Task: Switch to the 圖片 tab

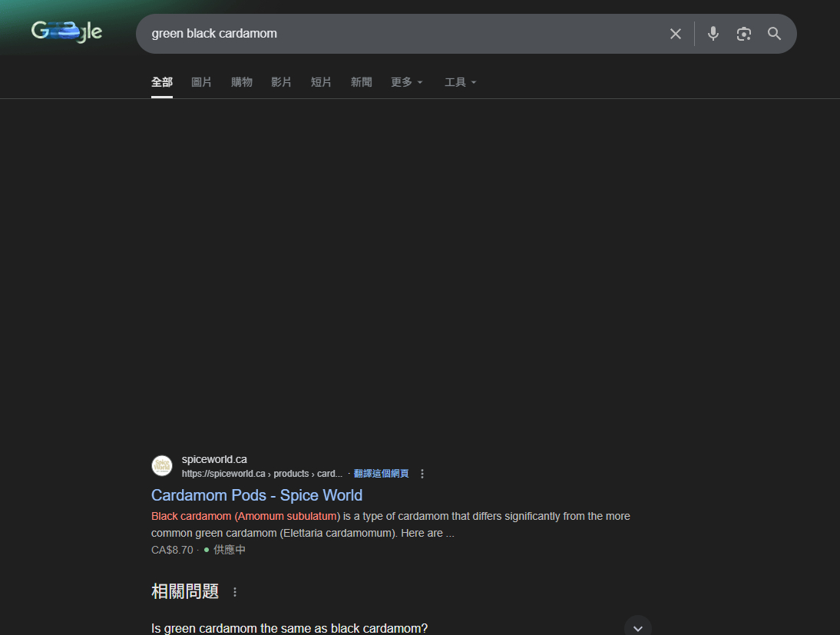Action: click(201, 82)
